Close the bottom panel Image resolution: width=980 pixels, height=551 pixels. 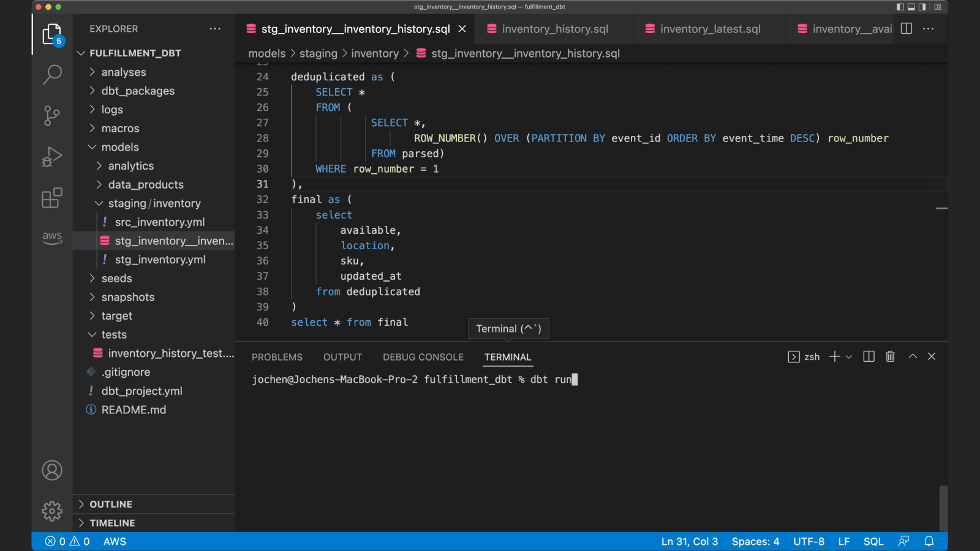[x=932, y=356]
